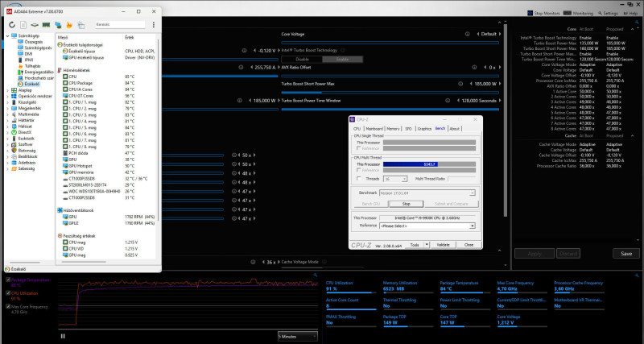Click the AIDA64 disk benchmark drive icon
Screen dimensions: 644x344
[35, 25]
